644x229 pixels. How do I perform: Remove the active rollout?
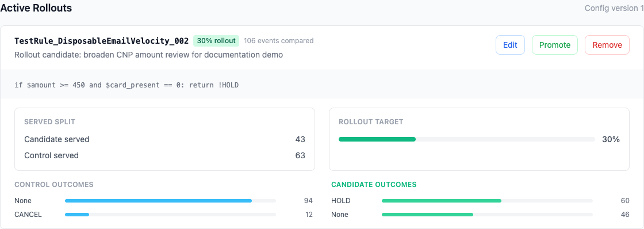[x=607, y=45]
